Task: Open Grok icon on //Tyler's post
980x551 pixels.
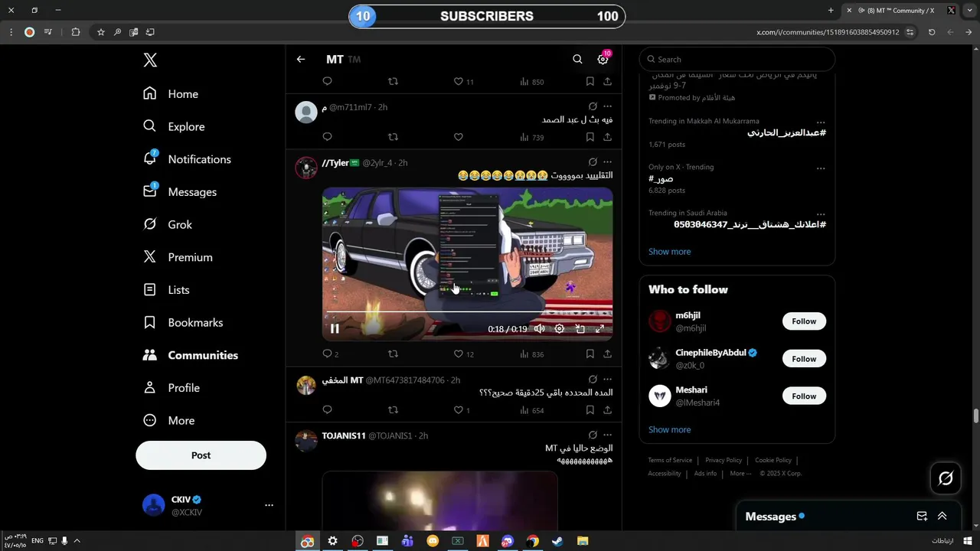Action: point(593,162)
